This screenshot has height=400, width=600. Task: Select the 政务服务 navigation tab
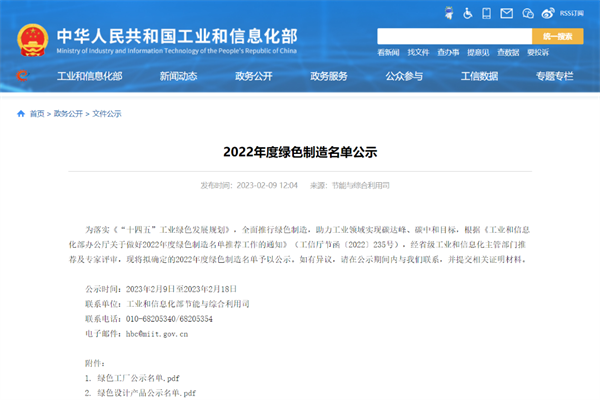click(x=329, y=76)
